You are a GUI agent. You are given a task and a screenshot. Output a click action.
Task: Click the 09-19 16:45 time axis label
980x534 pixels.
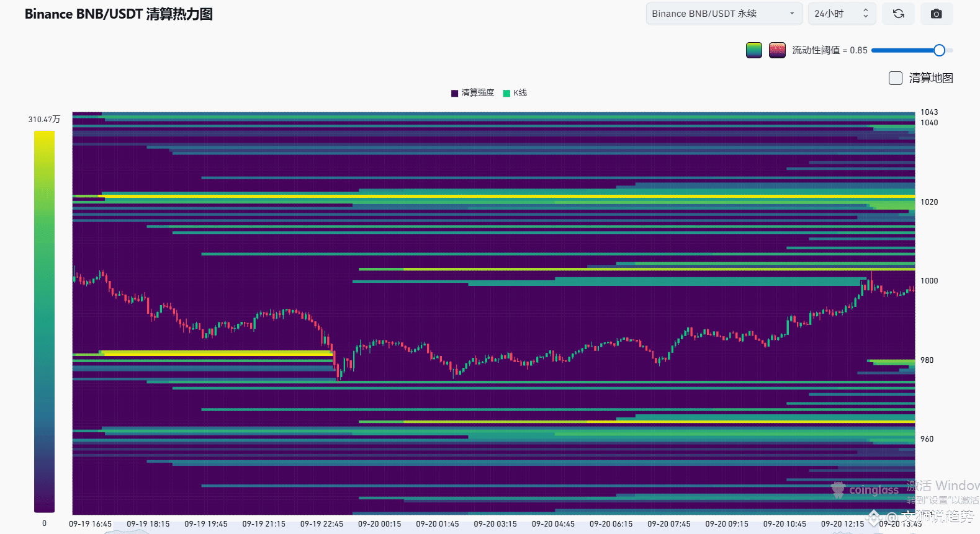click(x=91, y=524)
